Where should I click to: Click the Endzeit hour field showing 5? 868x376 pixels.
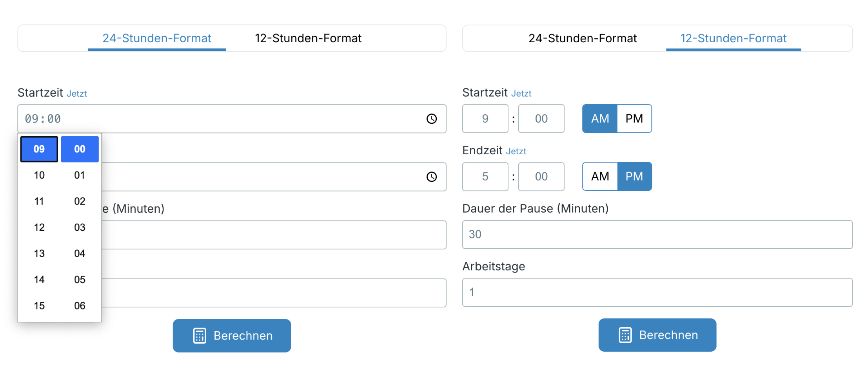pyautogui.click(x=485, y=177)
